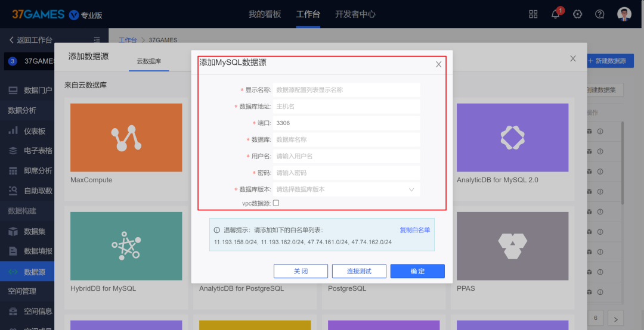Switch to 我的看板 tab

265,14
